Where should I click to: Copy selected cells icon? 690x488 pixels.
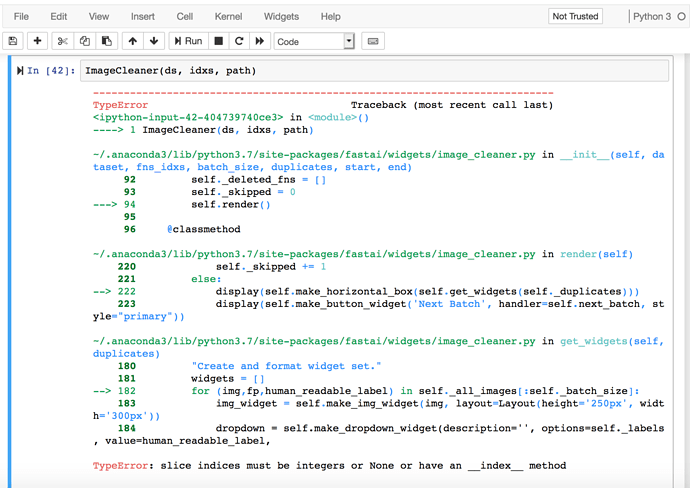(x=84, y=41)
